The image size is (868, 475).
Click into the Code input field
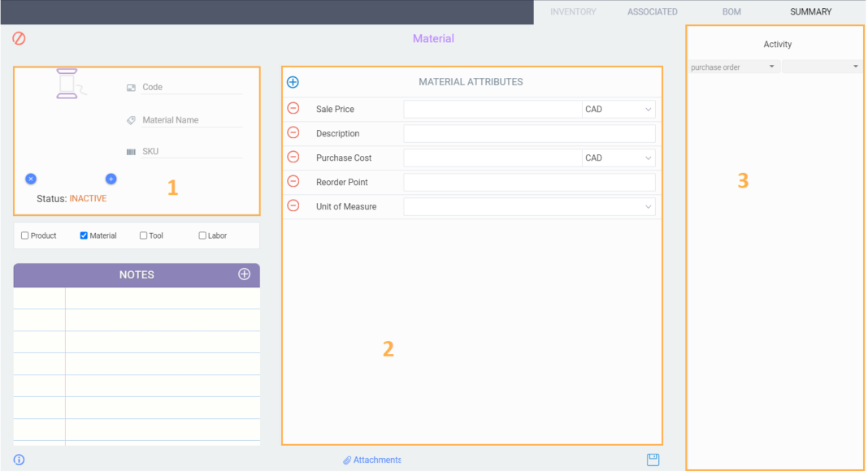[x=192, y=88]
